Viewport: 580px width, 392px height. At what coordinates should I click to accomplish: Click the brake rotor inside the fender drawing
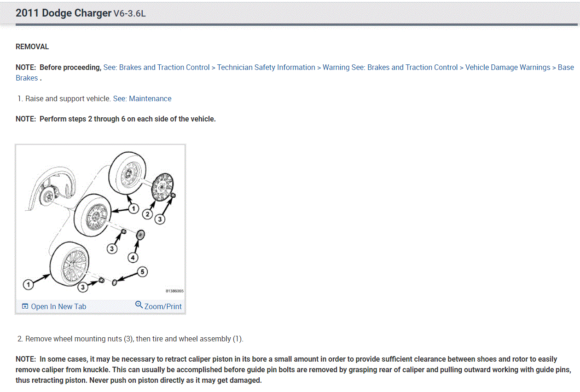[46, 196]
